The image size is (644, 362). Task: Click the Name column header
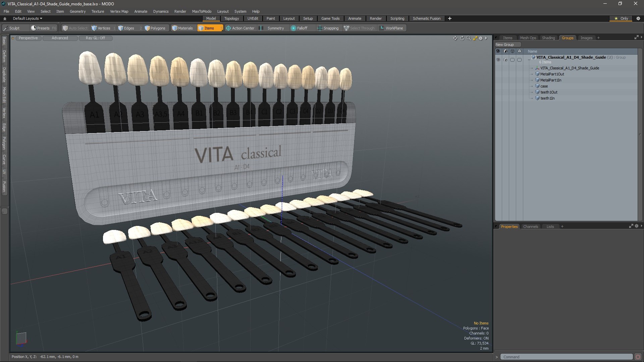point(532,51)
